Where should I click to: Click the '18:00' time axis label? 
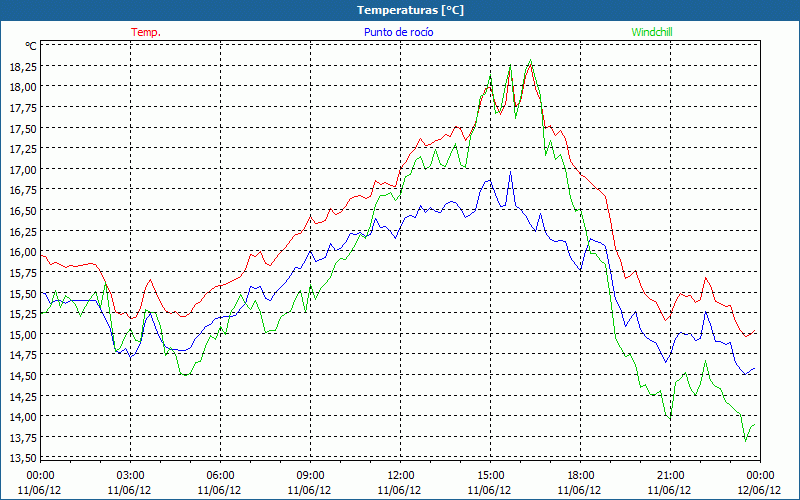point(580,476)
